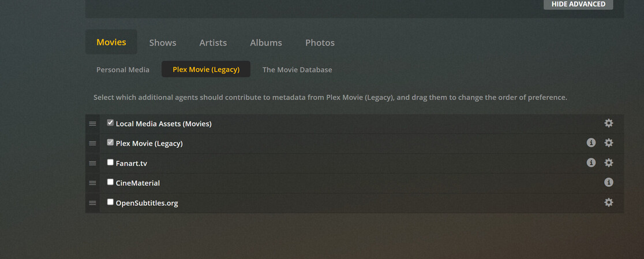This screenshot has width=644, height=259.
Task: Enable the Fanart.tv checkbox
Action: tap(110, 162)
